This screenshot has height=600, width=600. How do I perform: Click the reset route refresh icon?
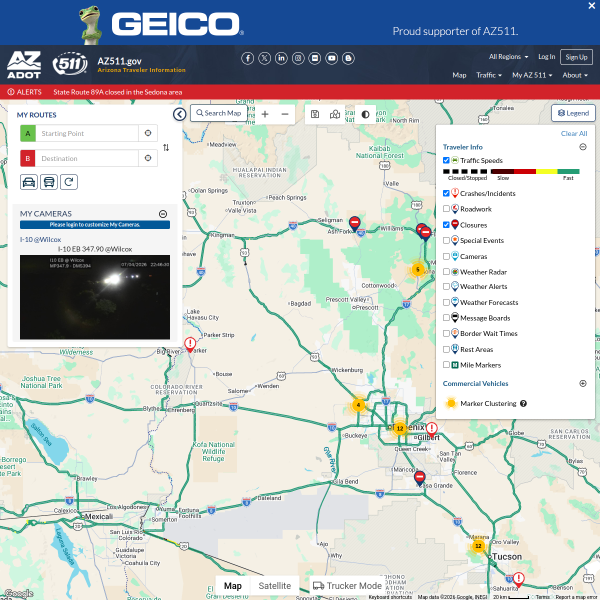coord(69,182)
